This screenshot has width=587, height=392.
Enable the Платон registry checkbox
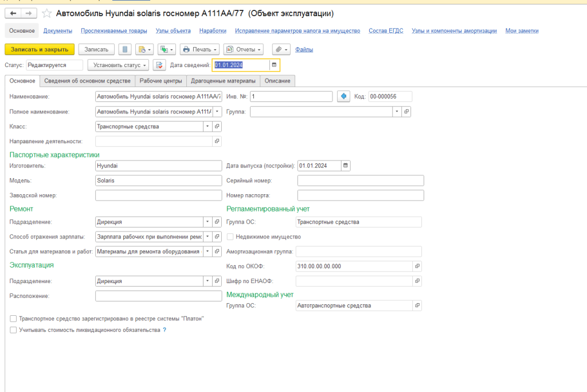tap(13, 319)
